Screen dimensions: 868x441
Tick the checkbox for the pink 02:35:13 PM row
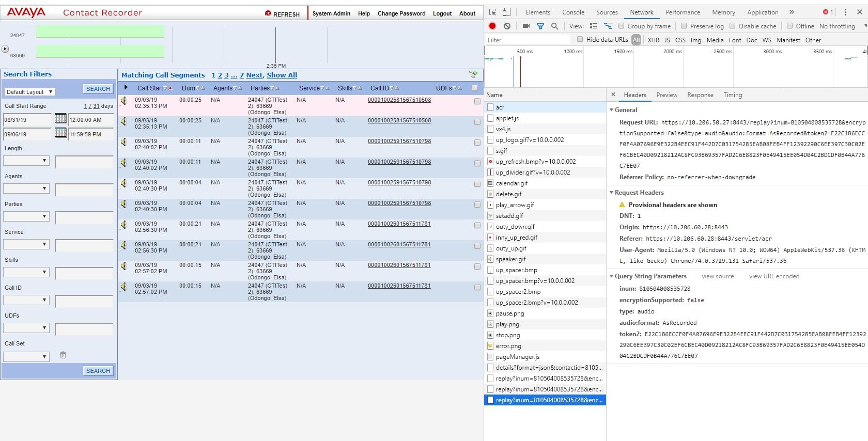click(477, 101)
